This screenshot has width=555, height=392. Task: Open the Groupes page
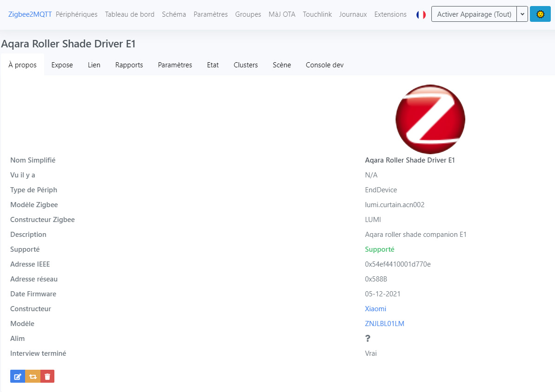click(x=248, y=14)
